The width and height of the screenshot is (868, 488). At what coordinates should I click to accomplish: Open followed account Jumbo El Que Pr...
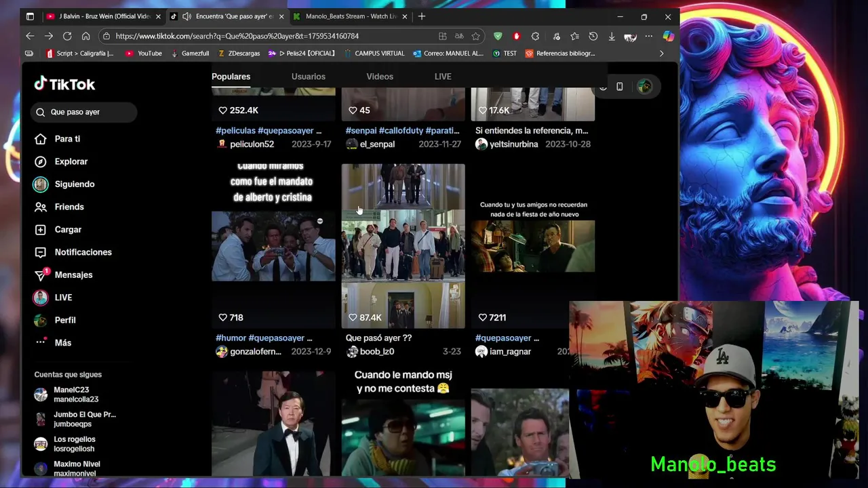pyautogui.click(x=76, y=419)
